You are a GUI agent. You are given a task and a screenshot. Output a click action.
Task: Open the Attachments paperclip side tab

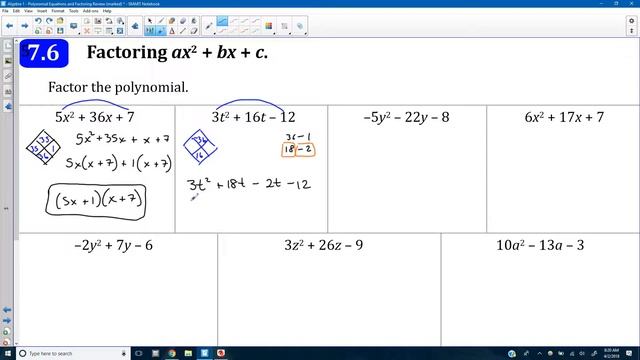click(x=8, y=76)
